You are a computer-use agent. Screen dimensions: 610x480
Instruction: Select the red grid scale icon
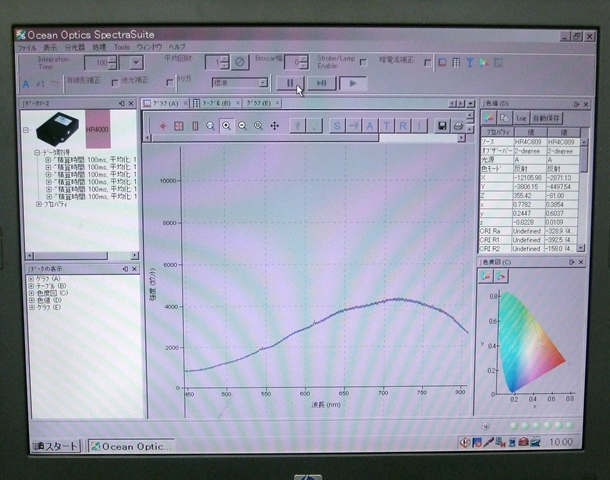(179, 126)
